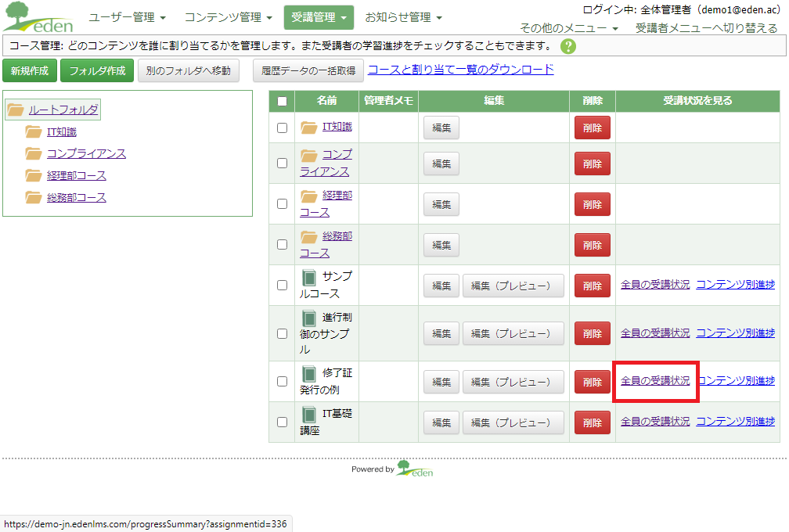The image size is (789, 532).
Task: Select 総務部コース in the folder tree
Action: pos(76,198)
